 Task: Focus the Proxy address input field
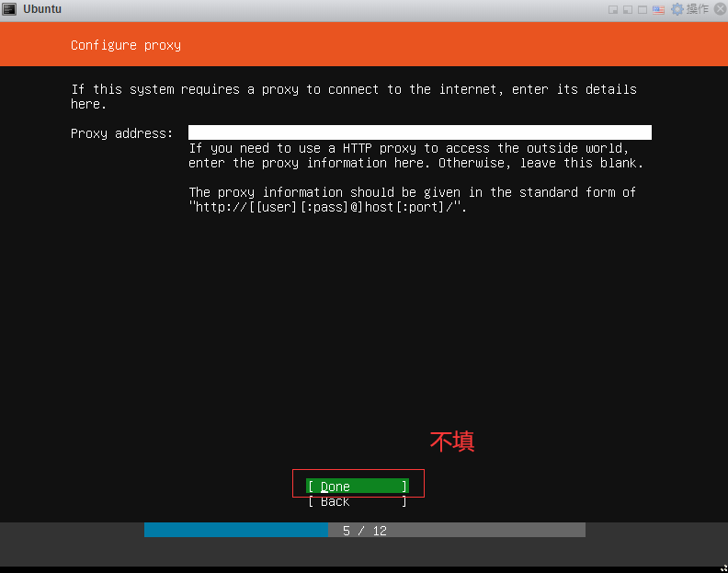pyautogui.click(x=419, y=132)
